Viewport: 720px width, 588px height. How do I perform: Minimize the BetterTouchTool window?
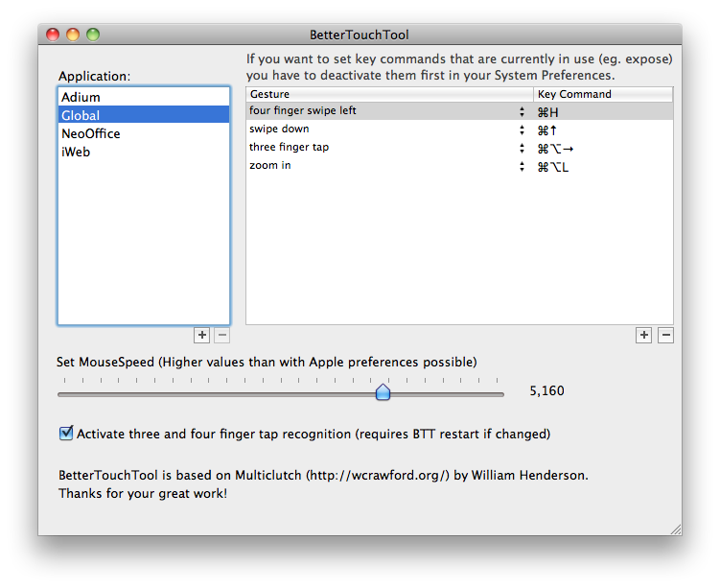coord(73,35)
